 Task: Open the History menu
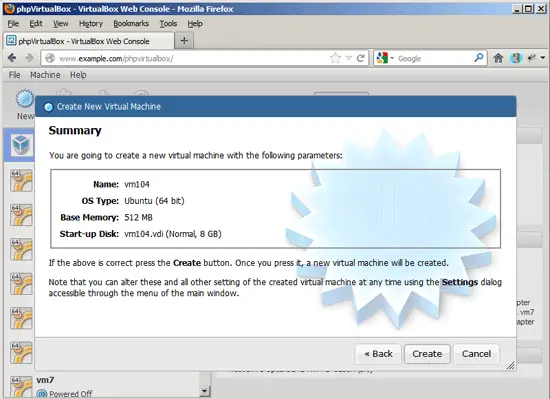tap(91, 23)
